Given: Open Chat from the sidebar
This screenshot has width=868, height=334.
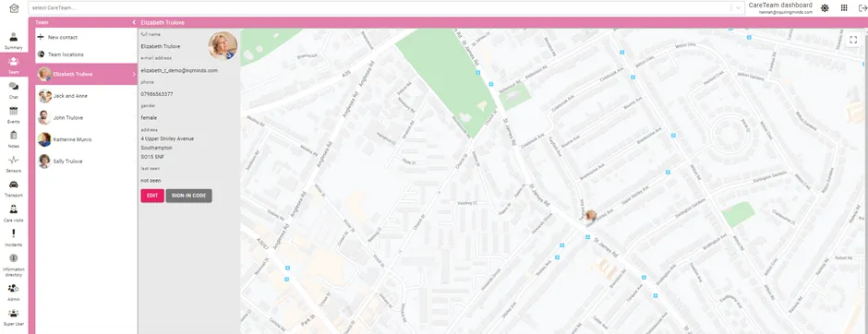Looking at the screenshot, I should coord(13,90).
